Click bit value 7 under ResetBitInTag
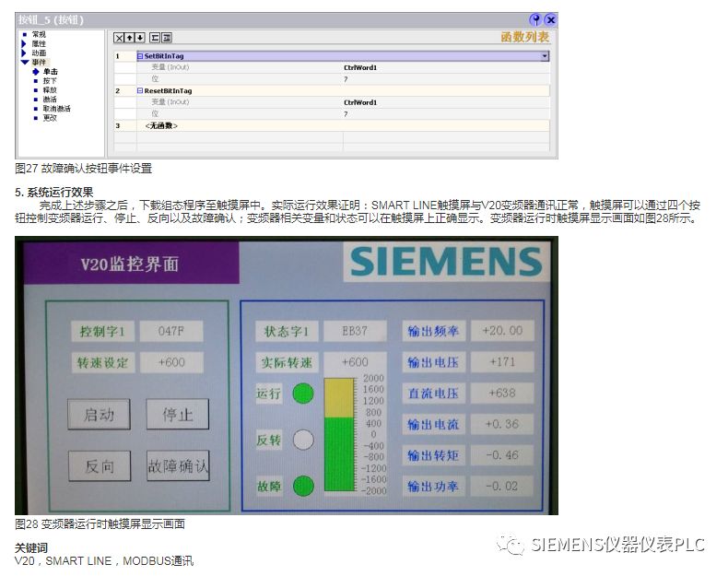The width and height of the screenshot is (728, 576). 346,114
